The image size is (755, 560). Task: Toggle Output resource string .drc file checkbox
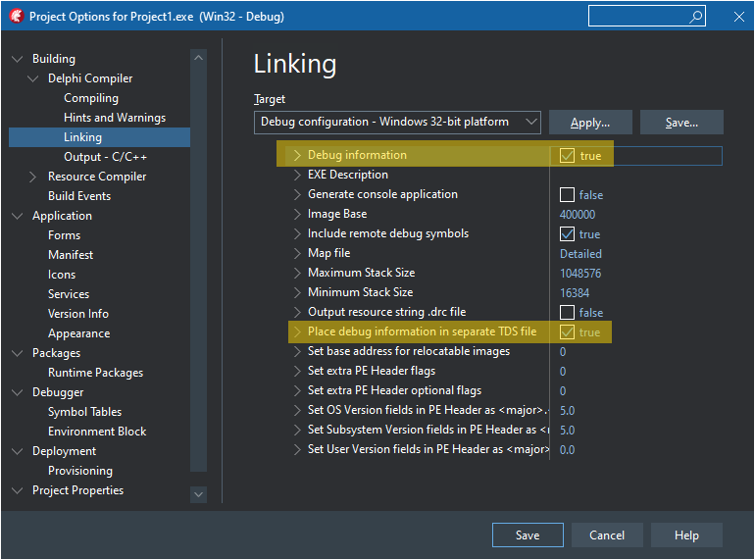coord(567,313)
